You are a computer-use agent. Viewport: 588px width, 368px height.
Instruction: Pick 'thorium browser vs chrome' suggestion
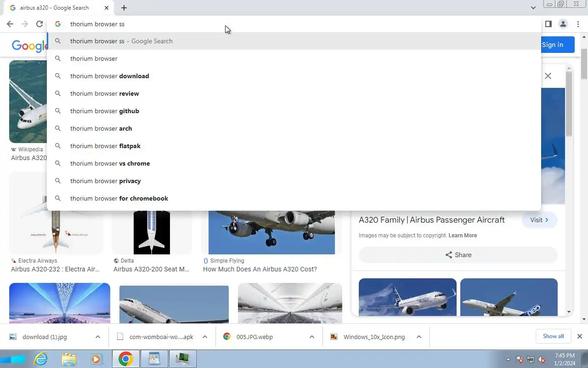coord(294,163)
